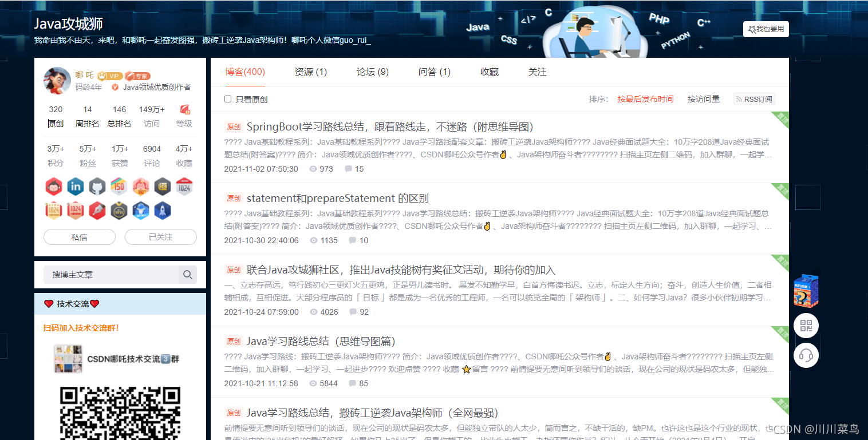Open the GitHub badge icon
This screenshot has height=440, width=868.
(x=97, y=187)
